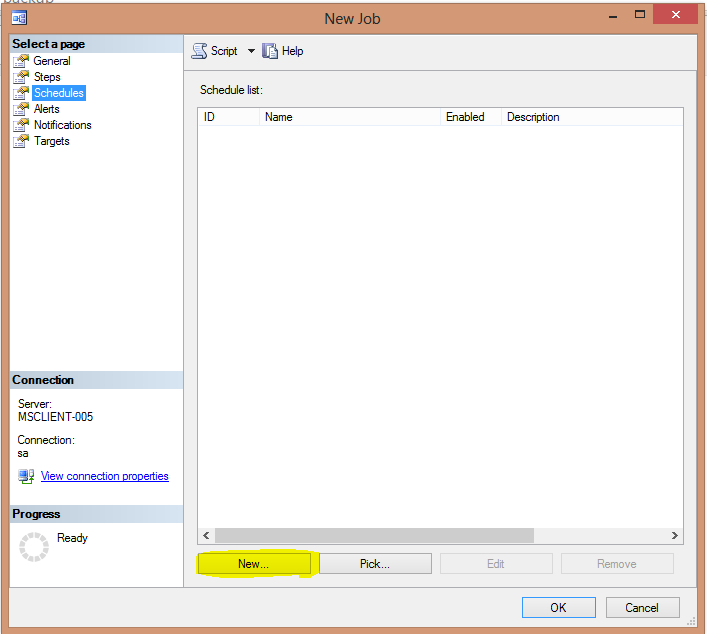This screenshot has width=707, height=634.
Task: Click the Alerts page icon
Action: tap(21, 109)
